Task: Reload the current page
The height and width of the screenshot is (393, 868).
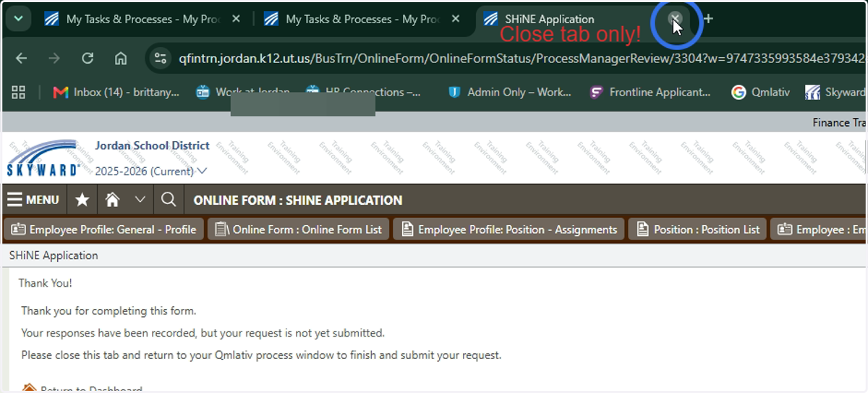Action: [x=88, y=59]
